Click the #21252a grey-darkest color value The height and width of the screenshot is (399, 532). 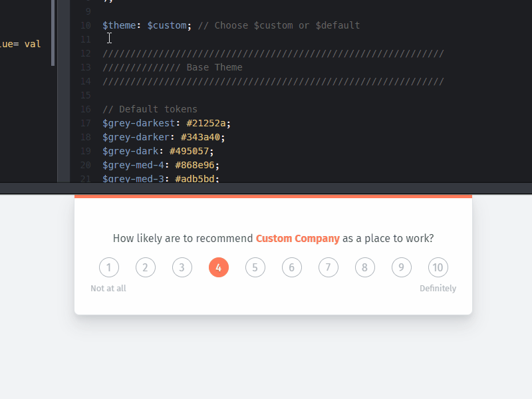tap(208, 123)
